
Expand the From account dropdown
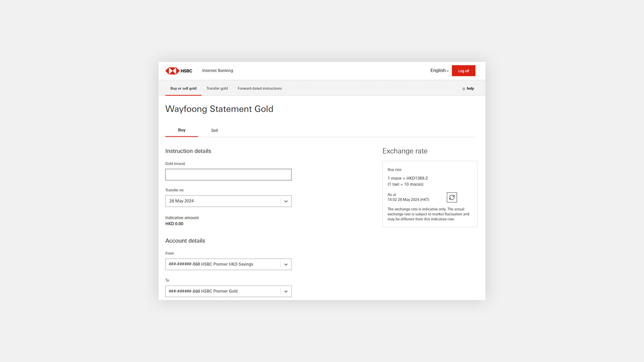click(x=228, y=264)
